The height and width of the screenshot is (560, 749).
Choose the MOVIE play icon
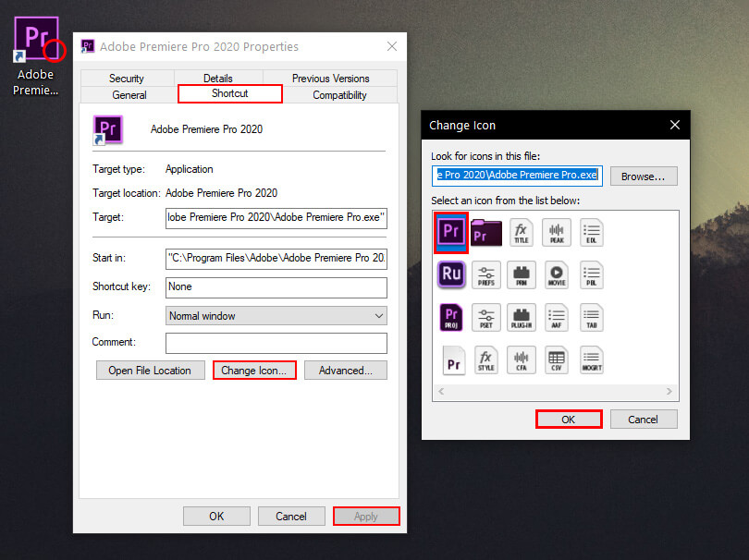coord(557,274)
